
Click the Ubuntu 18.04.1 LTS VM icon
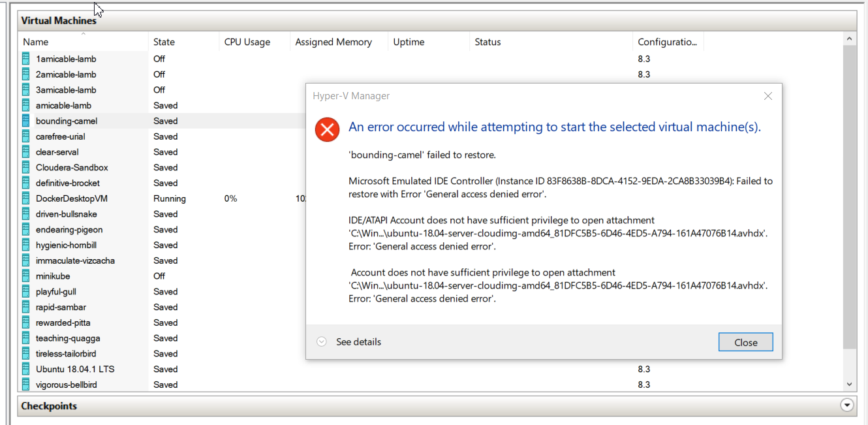[25, 369]
